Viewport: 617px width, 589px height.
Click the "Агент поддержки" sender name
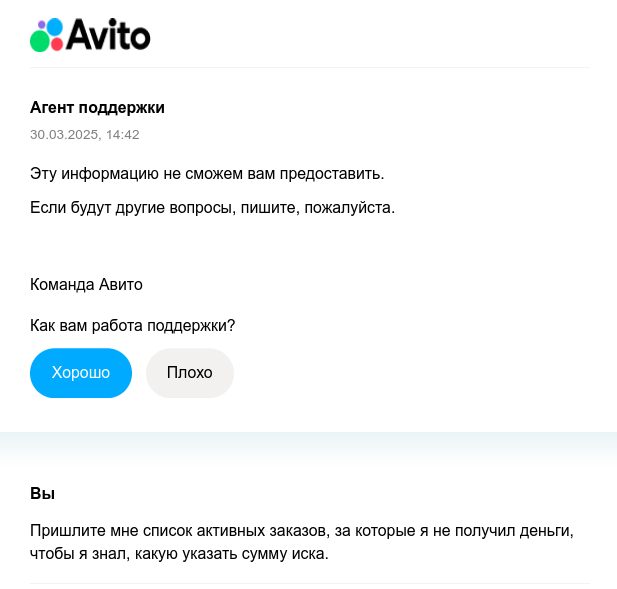(97, 108)
